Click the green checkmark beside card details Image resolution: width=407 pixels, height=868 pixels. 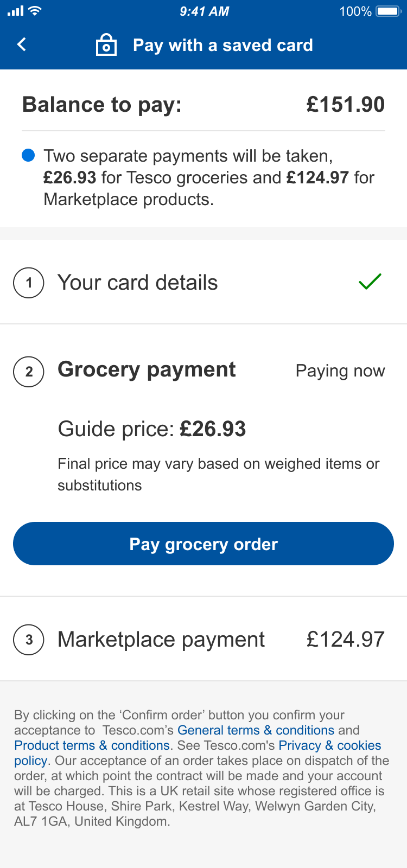pos(370,282)
